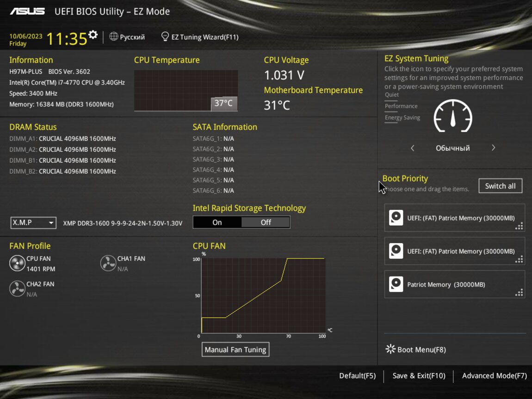
Task: Open the X.M.P memory profile dropdown
Action: [x=33, y=223]
